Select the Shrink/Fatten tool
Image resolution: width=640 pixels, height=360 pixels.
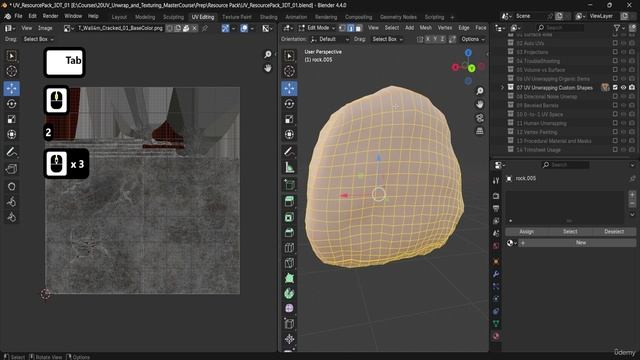coord(289,339)
